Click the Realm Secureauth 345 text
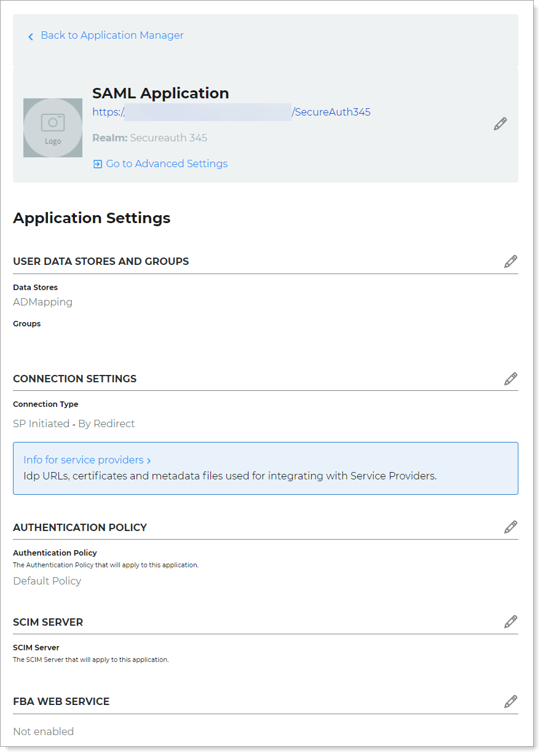This screenshot has width=543, height=756. [x=149, y=138]
